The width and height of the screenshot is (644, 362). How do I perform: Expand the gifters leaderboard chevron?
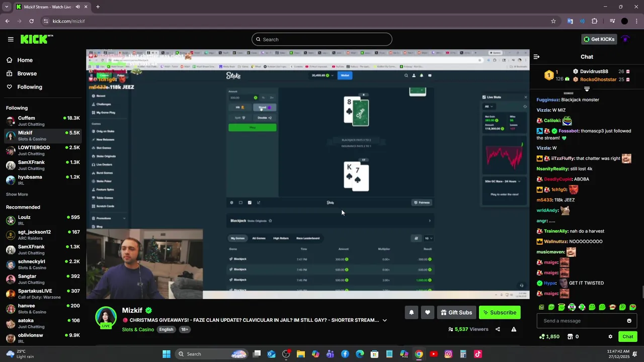[x=587, y=89]
